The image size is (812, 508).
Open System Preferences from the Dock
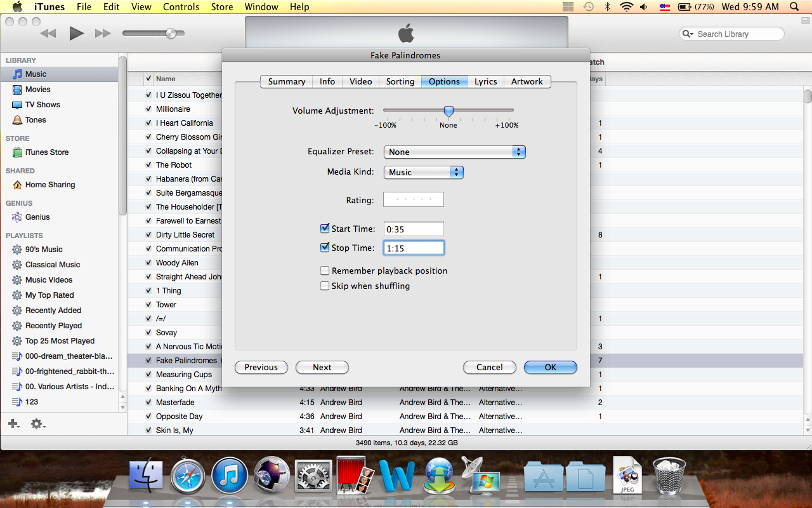(313, 476)
